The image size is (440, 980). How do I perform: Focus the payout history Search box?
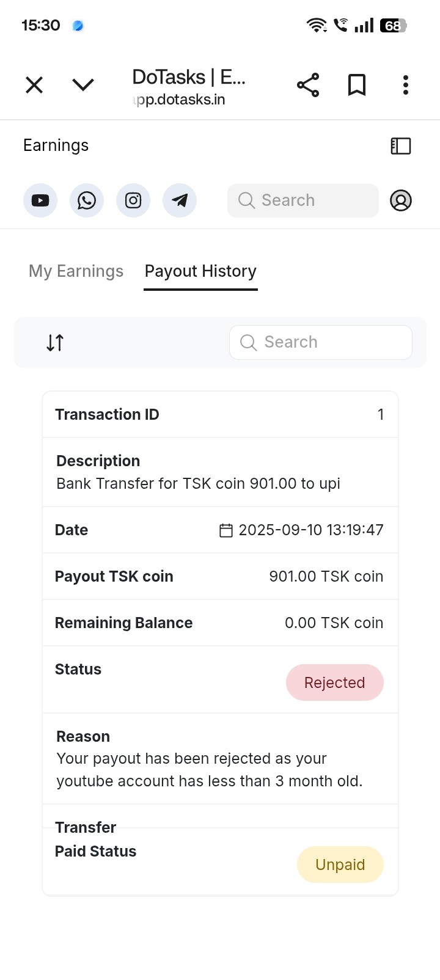click(321, 342)
